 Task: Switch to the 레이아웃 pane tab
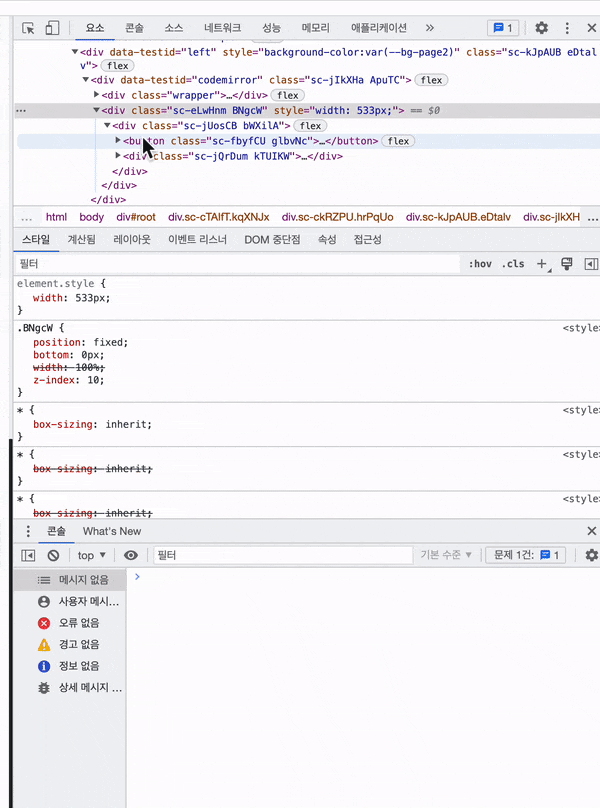(132, 240)
